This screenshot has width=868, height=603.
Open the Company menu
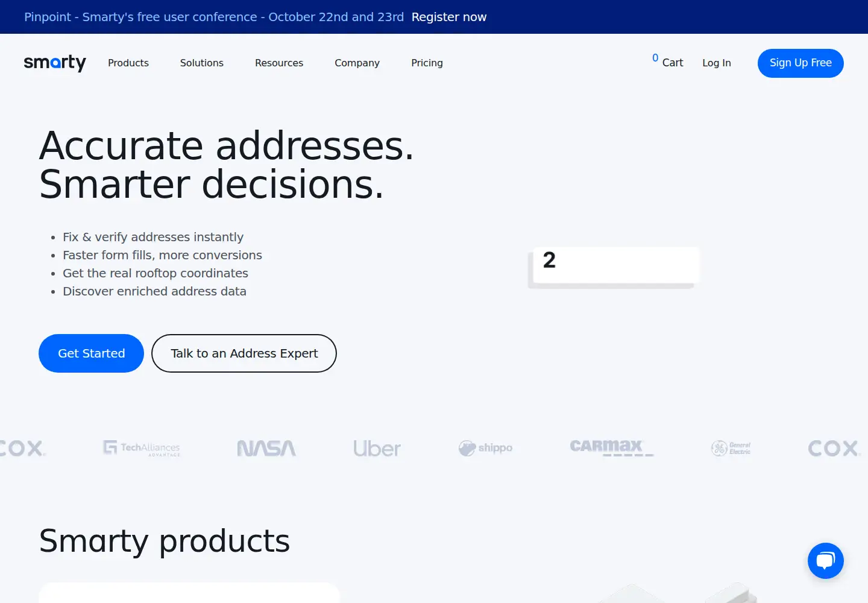coord(357,63)
